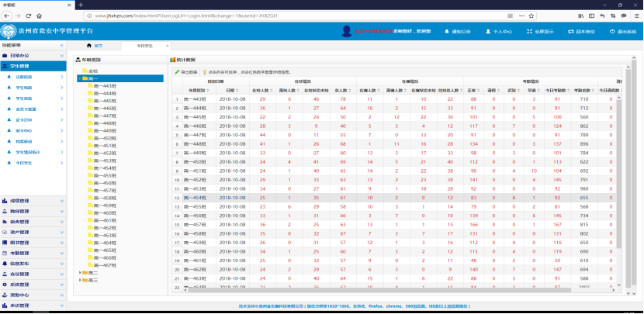
Task: Collapse the 高一 tree node arrow
Action: [79, 78]
